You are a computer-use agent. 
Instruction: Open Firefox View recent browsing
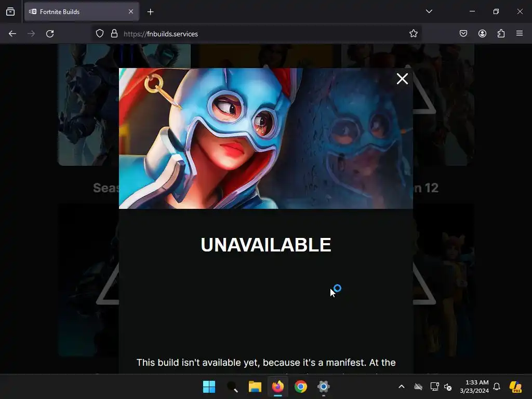coord(10,11)
